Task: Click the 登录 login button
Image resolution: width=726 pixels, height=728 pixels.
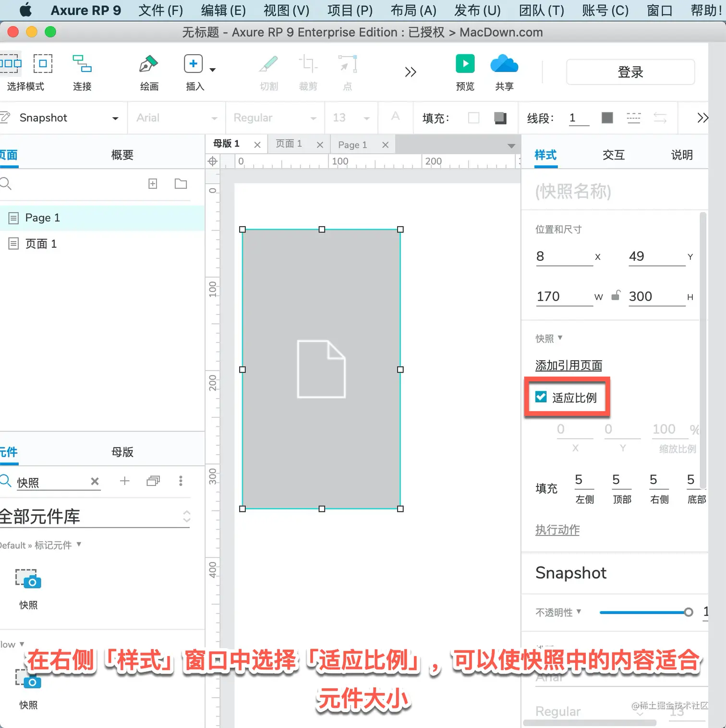Action: [x=630, y=72]
